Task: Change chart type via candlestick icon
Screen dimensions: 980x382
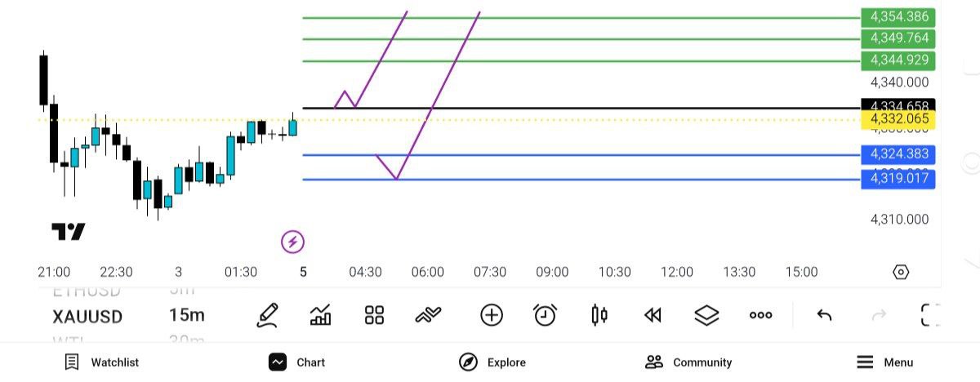Action: click(x=599, y=315)
